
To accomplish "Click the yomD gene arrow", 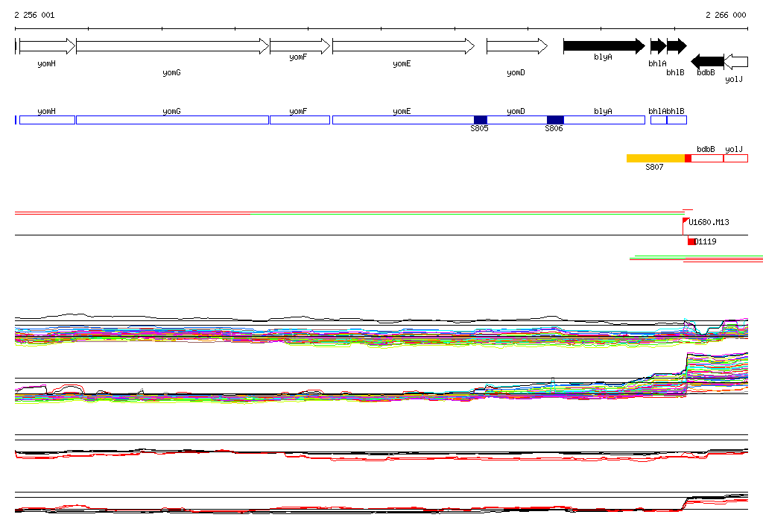I will point(517,46).
